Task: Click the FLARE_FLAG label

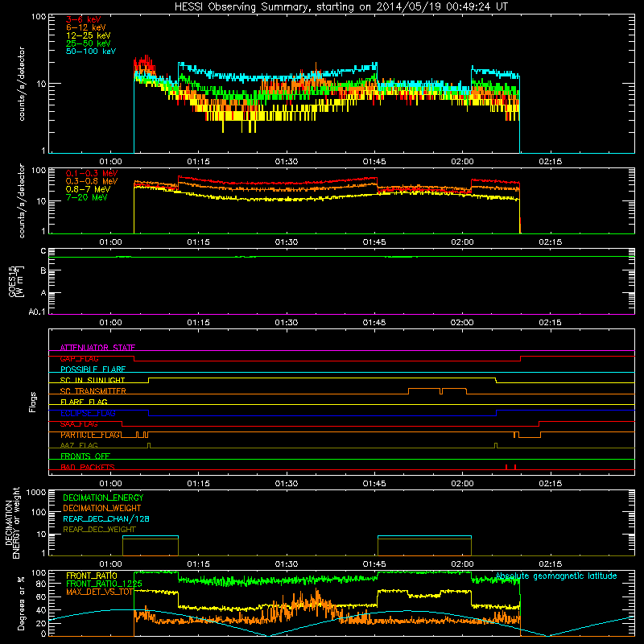Action: (x=84, y=402)
